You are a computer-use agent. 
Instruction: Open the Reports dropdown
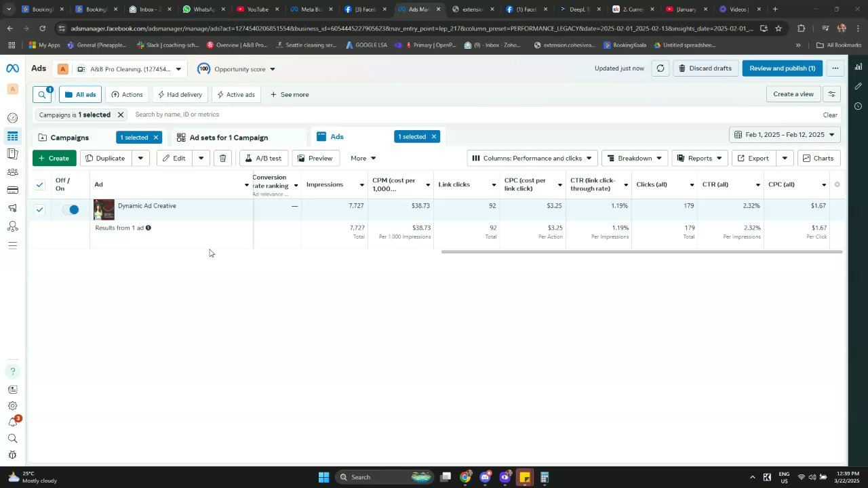pyautogui.click(x=700, y=158)
